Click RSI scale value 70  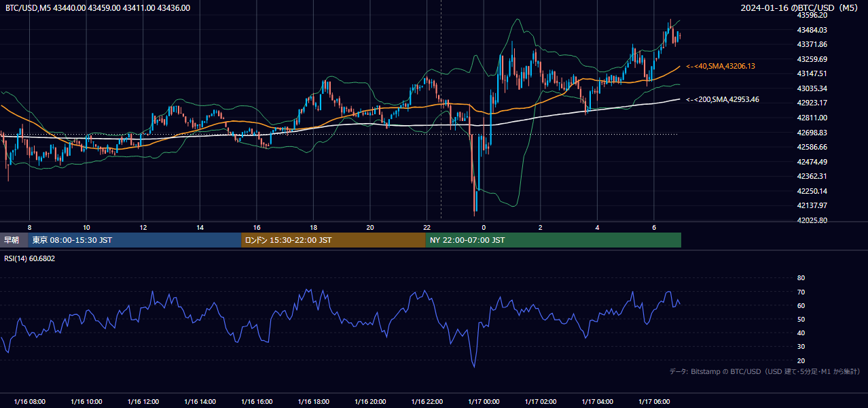[x=801, y=292]
